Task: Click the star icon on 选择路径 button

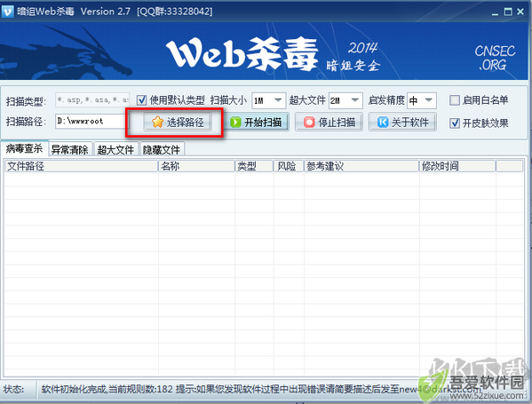Action: point(157,122)
